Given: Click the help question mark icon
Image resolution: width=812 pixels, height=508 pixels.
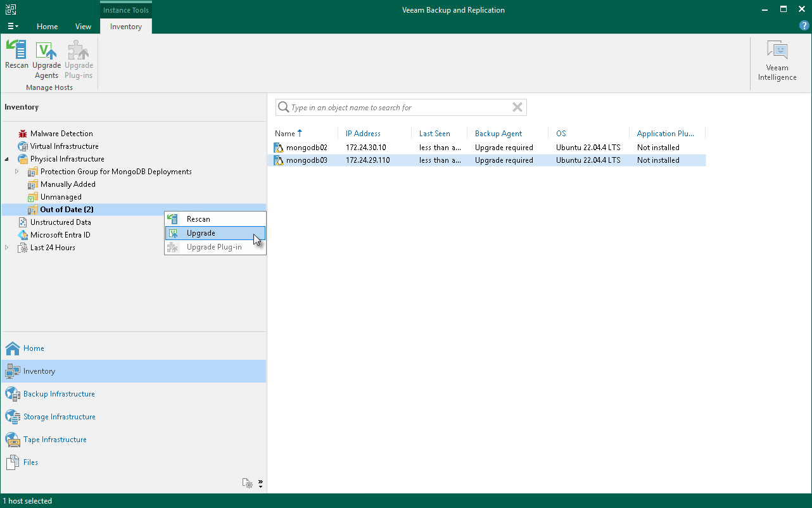Looking at the screenshot, I should tap(803, 26).
